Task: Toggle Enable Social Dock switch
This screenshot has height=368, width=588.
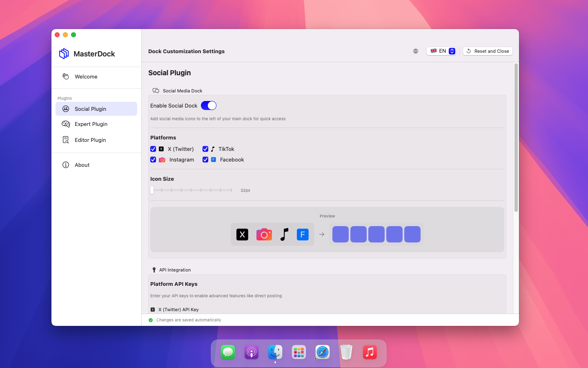Action: 209,105
